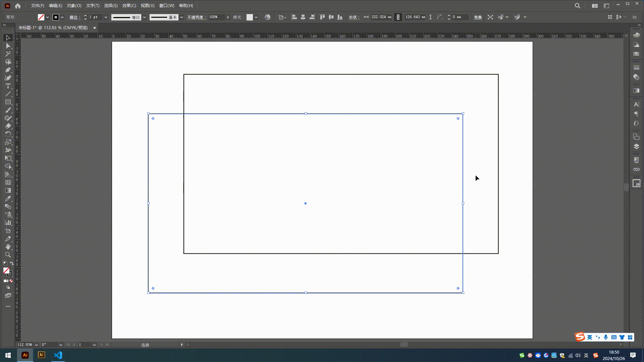Click isolate selected object icon
Image resolution: width=644 pixels, height=362 pixels.
tap(490, 17)
